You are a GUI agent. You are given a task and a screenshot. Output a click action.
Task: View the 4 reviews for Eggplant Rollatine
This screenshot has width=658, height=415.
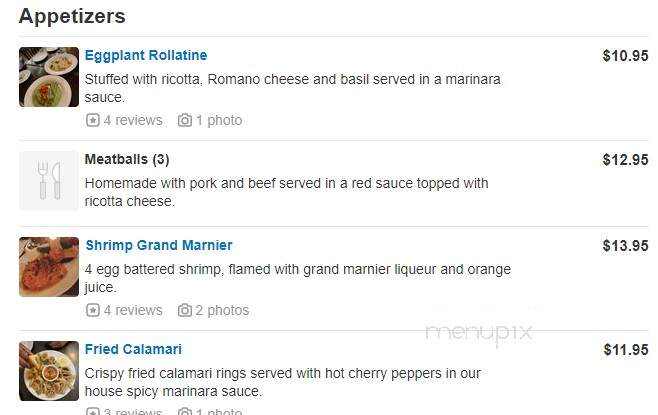coord(133,120)
